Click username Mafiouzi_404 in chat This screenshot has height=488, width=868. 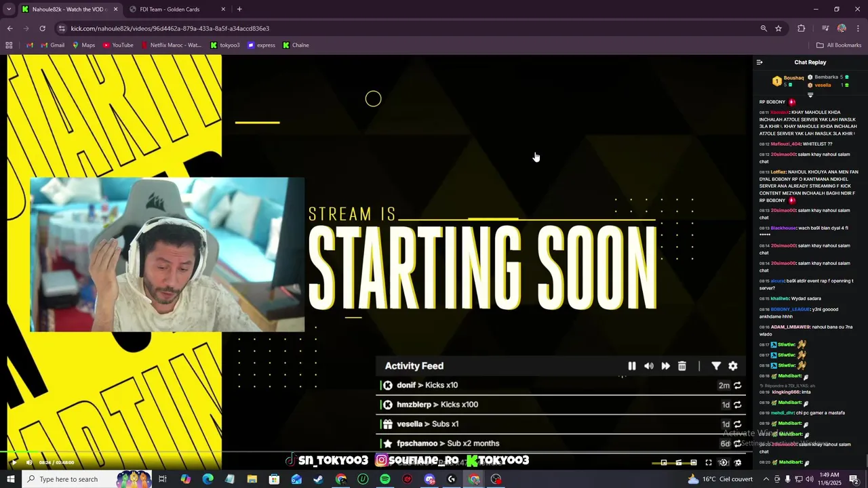click(785, 144)
